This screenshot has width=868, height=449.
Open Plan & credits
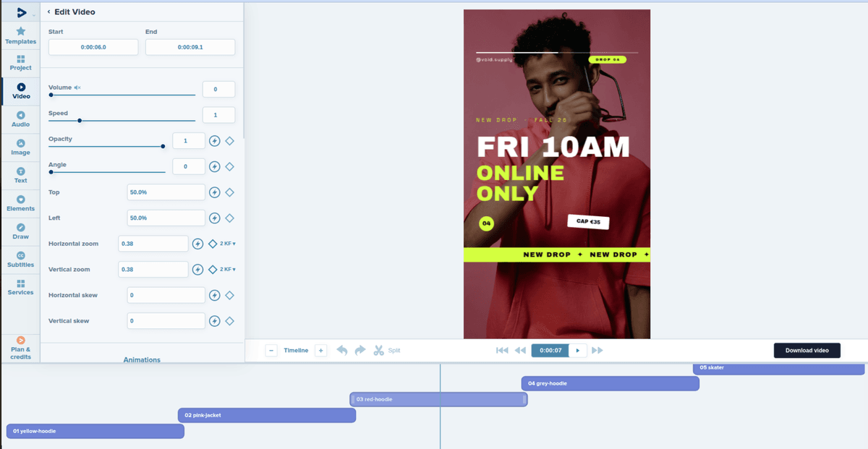(20, 348)
